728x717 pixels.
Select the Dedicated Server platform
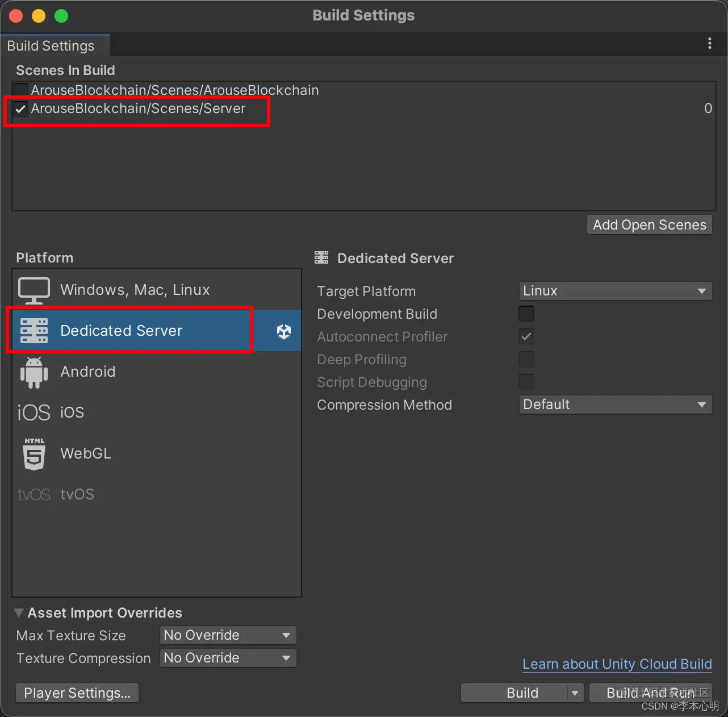[x=157, y=331]
